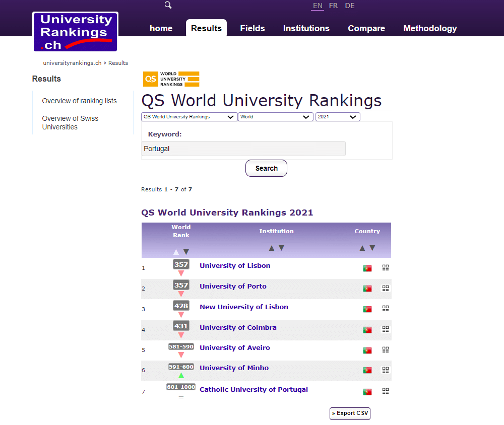Screen dimensions: 504x425
Task: Click the Export CSV button
Action: 350,413
